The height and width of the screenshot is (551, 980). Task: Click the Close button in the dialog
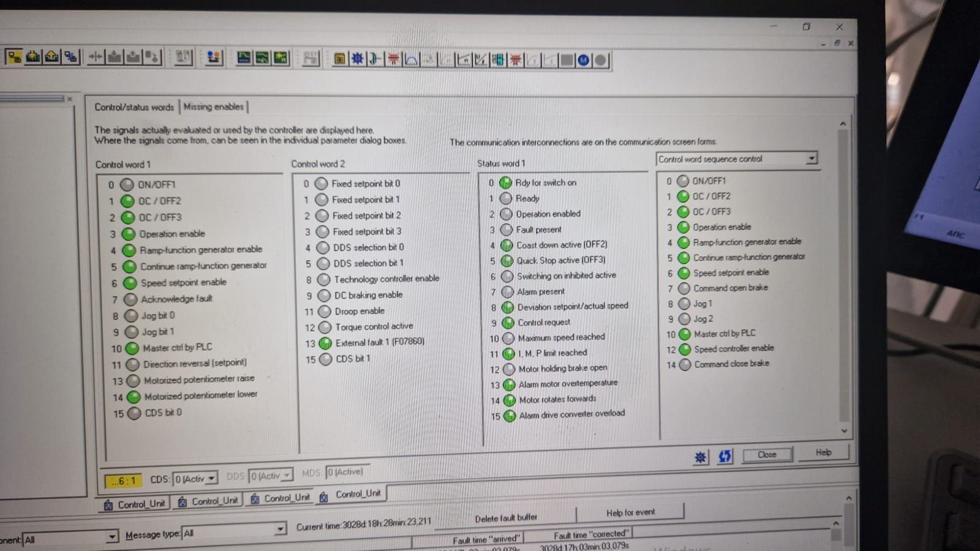pos(767,454)
